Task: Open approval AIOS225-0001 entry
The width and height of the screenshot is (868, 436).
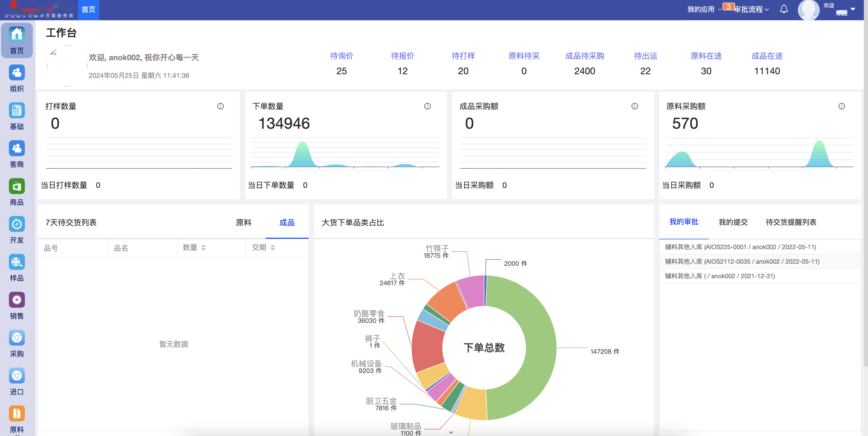Action: click(760, 247)
